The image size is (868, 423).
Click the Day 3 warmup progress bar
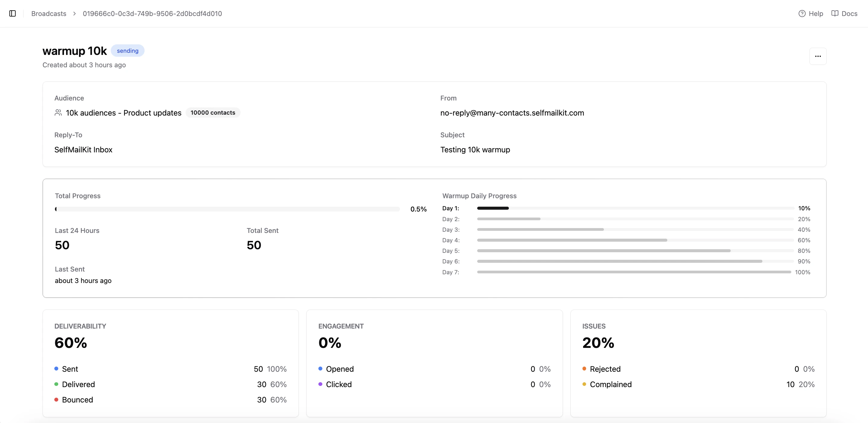(635, 229)
